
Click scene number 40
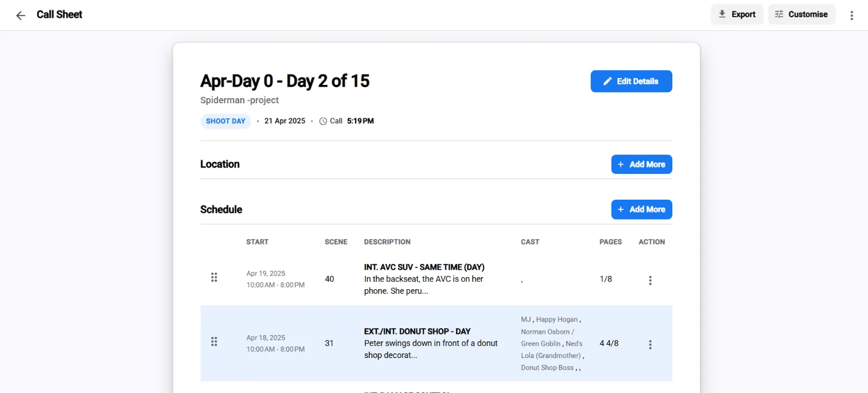(329, 279)
